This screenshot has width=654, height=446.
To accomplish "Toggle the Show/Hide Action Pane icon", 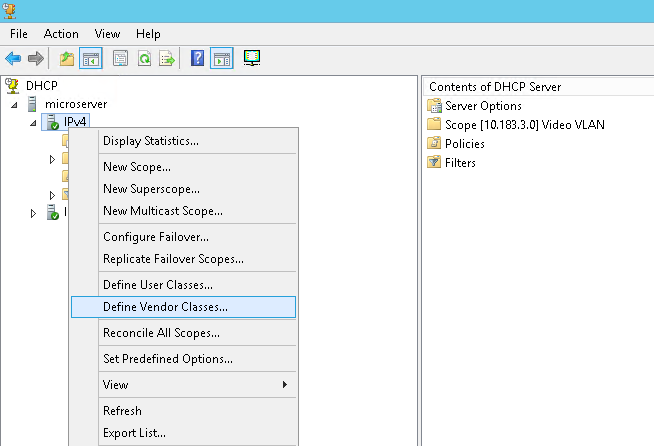I will coord(221,58).
